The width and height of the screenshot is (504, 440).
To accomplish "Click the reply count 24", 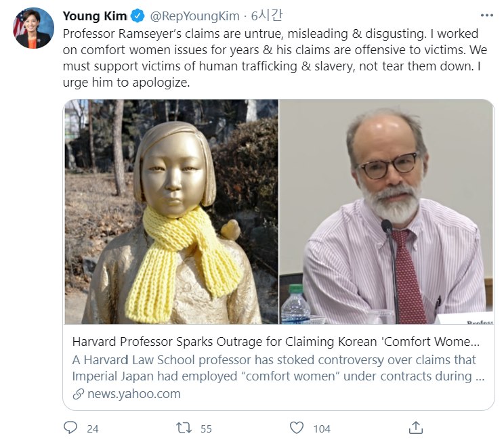I will [x=93, y=428].
